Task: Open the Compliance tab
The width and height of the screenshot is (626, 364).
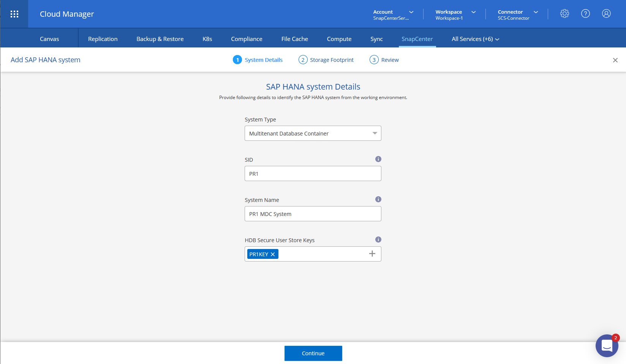Action: coord(247,39)
